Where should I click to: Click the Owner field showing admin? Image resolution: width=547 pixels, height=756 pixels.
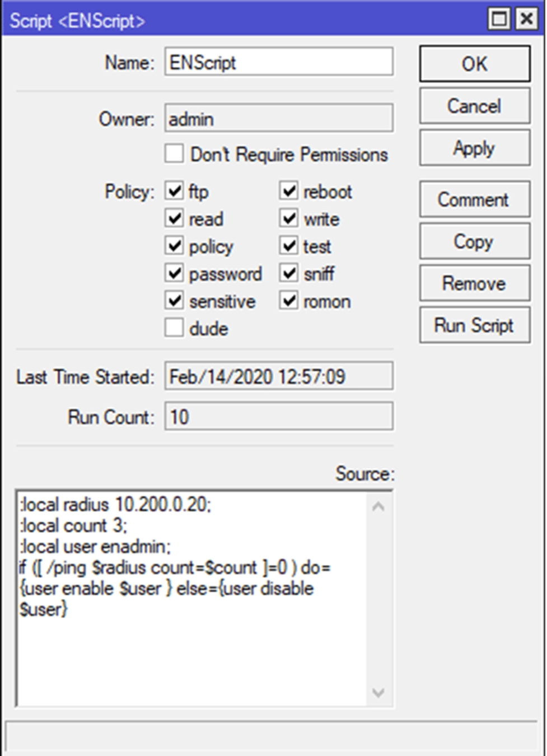click(x=279, y=118)
